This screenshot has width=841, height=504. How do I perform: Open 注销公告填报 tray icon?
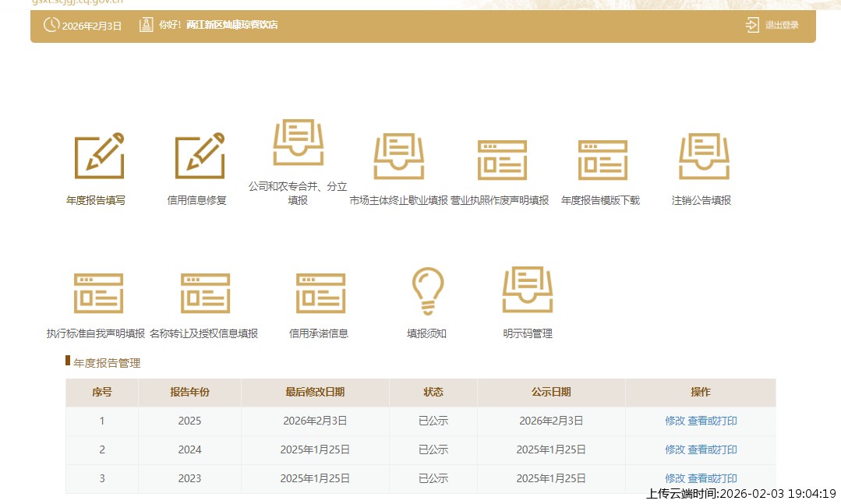tap(703, 156)
